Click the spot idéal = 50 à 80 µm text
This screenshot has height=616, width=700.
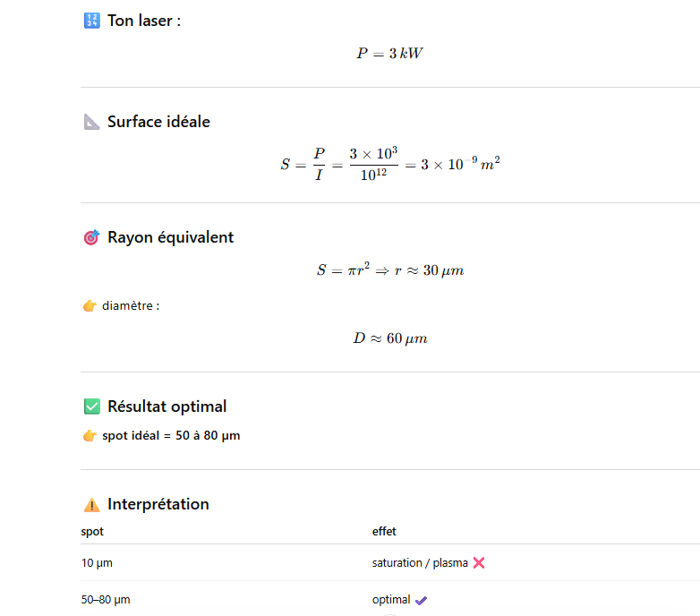tap(171, 436)
